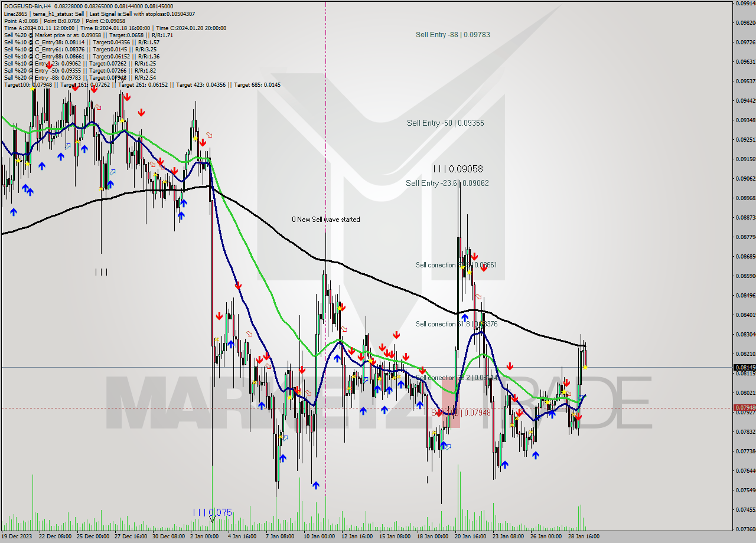
Task: Click the 0.09726 price axis label
Action: click(745, 42)
